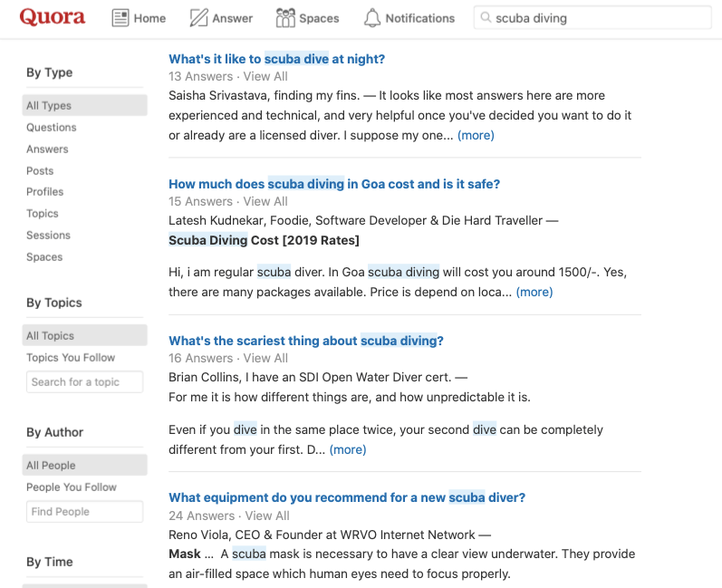Click the Spaces people icon
The image size is (722, 588).
click(x=285, y=18)
